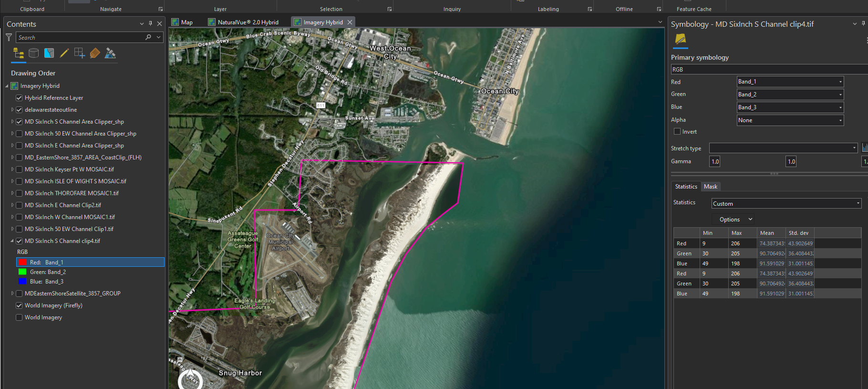Open the Statistics Custom dropdown
This screenshot has width=868, height=389.
point(786,203)
